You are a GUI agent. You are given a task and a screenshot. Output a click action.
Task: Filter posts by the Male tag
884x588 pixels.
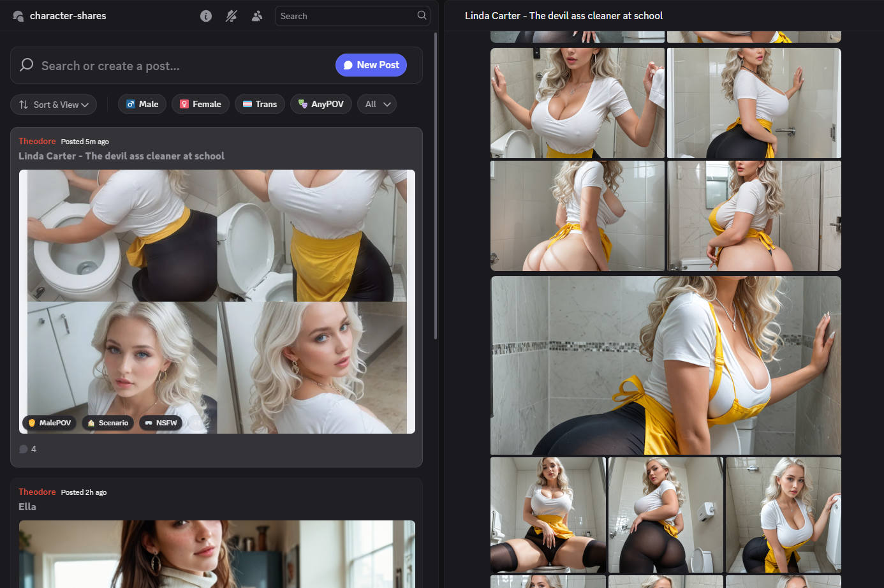[142, 104]
